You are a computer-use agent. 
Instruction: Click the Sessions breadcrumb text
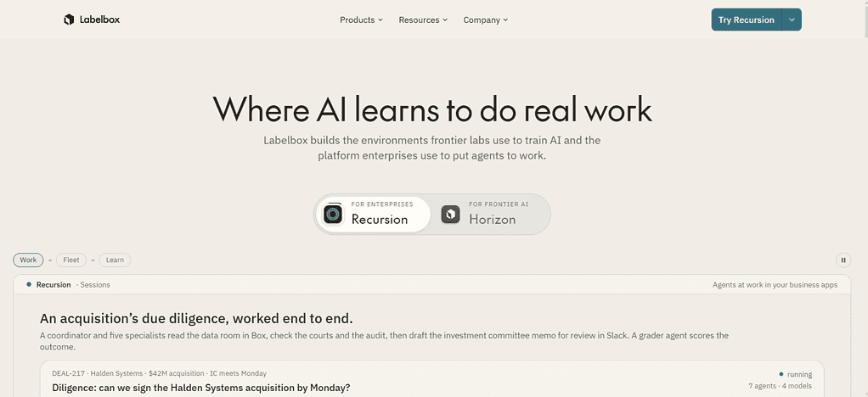(94, 285)
